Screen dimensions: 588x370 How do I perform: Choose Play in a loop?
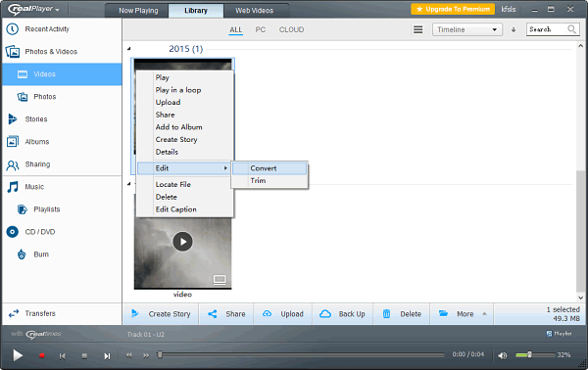click(185, 90)
